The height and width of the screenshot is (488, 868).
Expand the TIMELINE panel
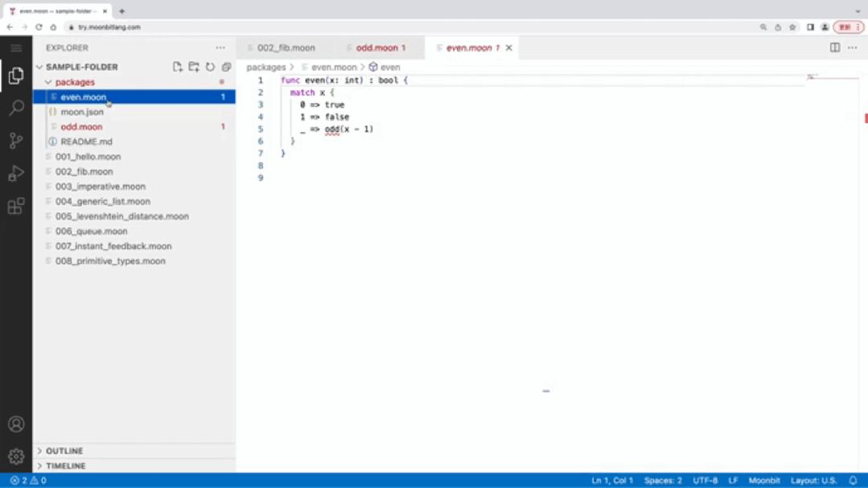66,465
